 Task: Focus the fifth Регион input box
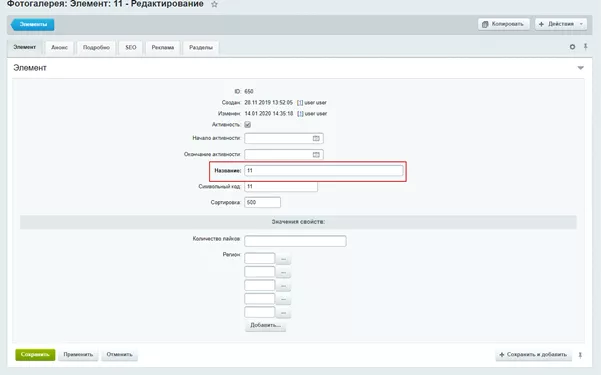click(259, 312)
